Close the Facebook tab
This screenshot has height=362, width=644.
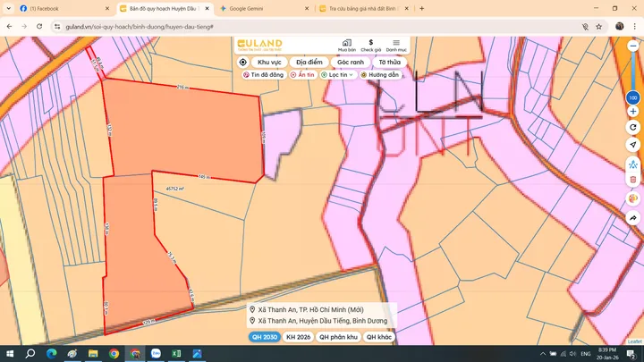[x=107, y=9]
